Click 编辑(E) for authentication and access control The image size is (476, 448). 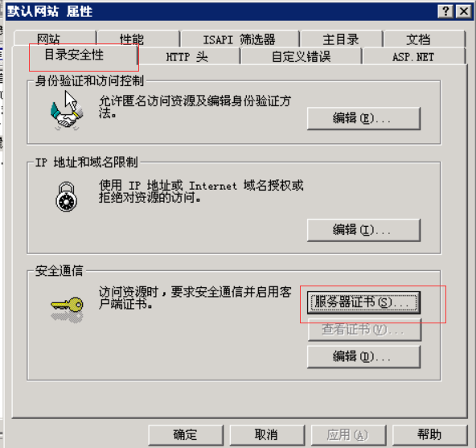coord(363,118)
